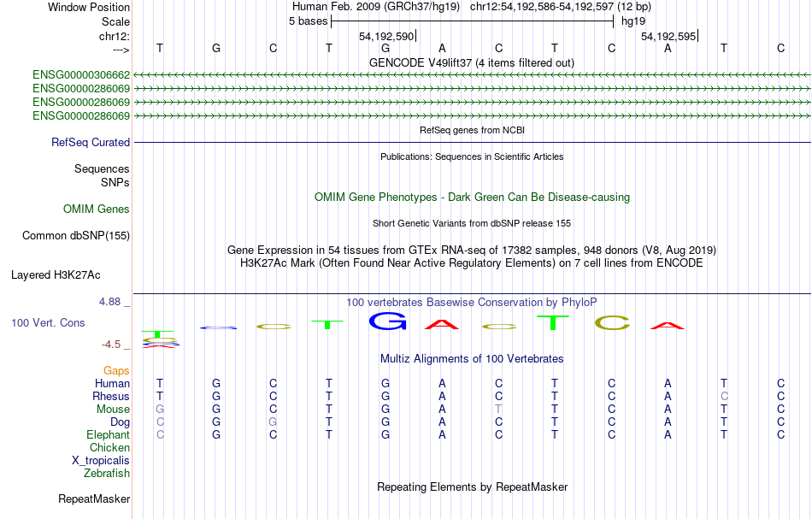Click the faded T base in the Mouse row
Screen dimensions: 812x519
coord(498,410)
